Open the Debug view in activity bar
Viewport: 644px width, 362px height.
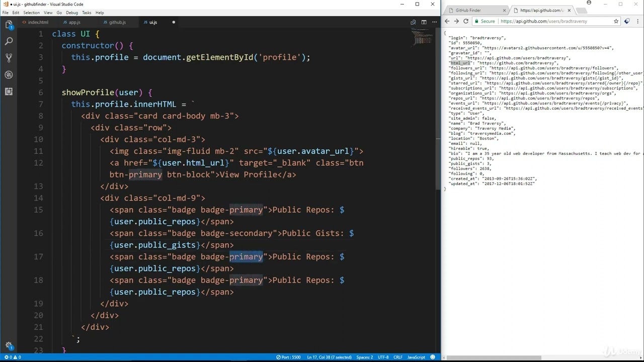[x=9, y=75]
